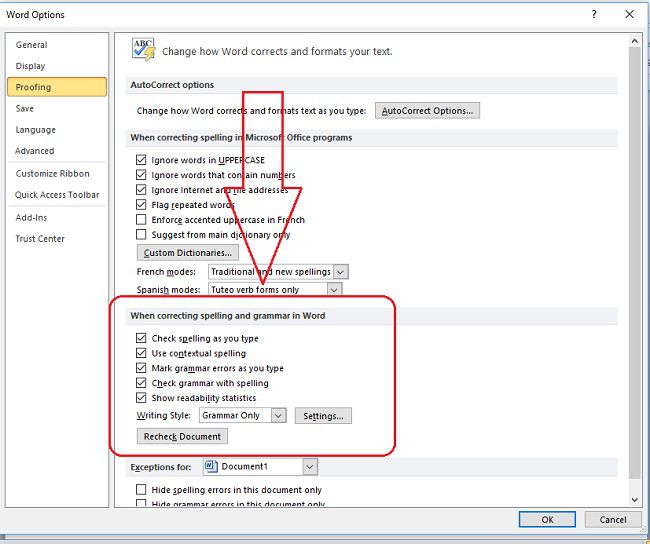Screen dimensions: 650x544
Task: Enable Suggest from main dictionary only
Action: pyautogui.click(x=141, y=234)
